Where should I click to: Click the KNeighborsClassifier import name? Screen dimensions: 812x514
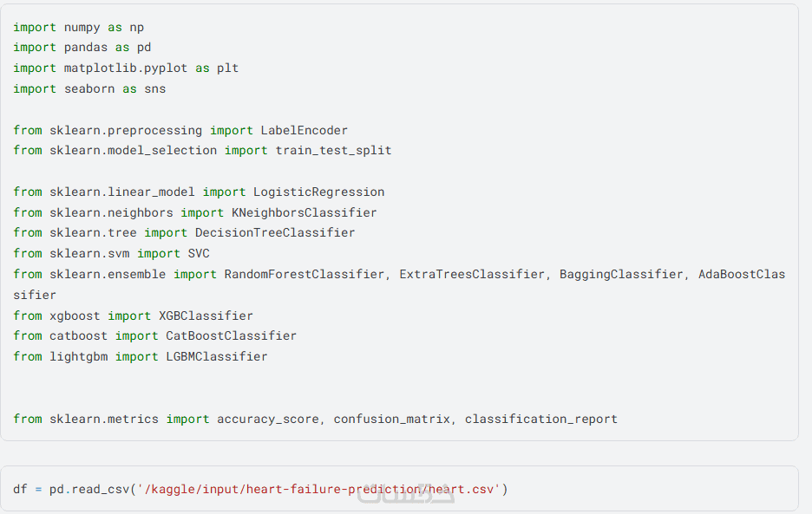(304, 212)
